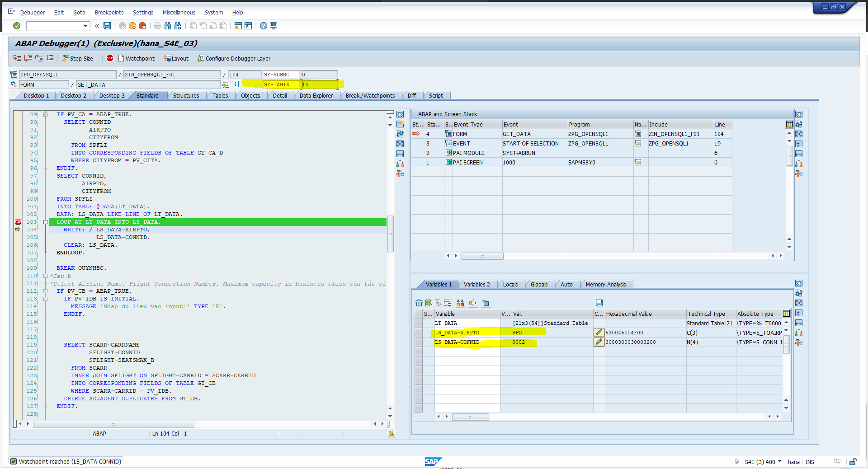Click the diskette save icon in Variables panel

(599, 303)
